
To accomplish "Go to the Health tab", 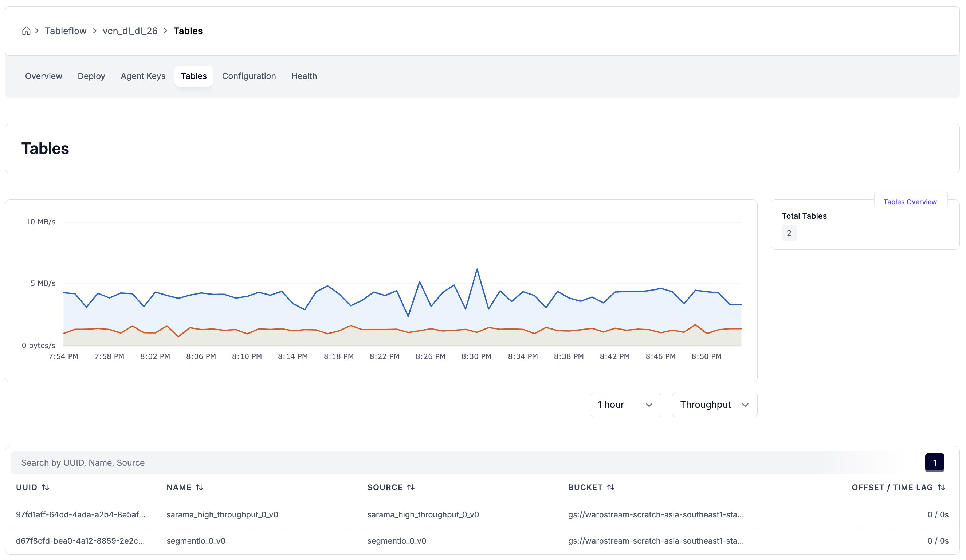I will coord(304,76).
